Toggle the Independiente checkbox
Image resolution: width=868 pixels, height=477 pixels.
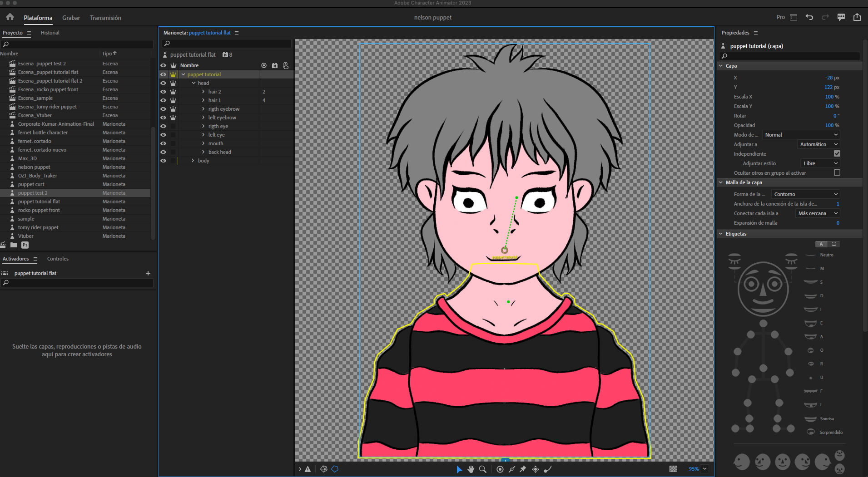pyautogui.click(x=837, y=154)
